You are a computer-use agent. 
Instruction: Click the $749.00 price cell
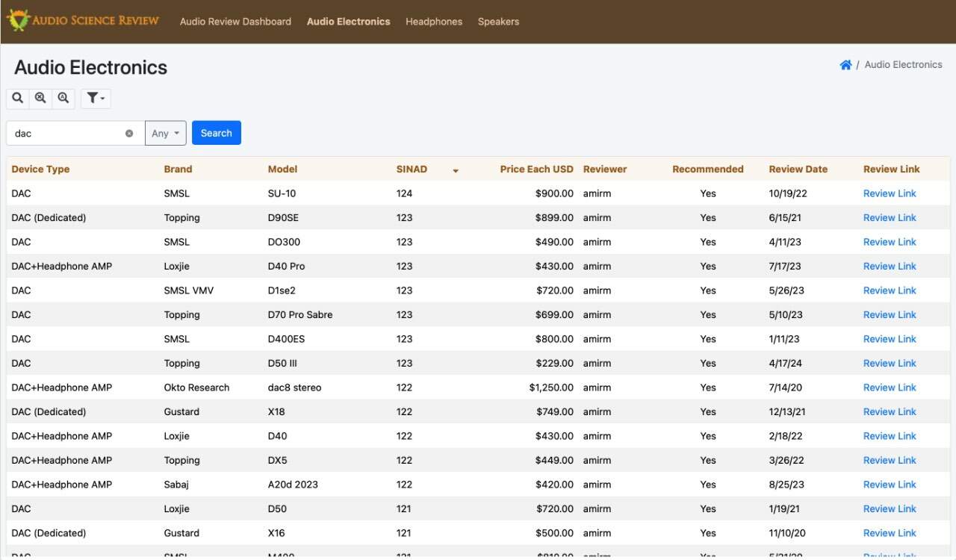554,412
